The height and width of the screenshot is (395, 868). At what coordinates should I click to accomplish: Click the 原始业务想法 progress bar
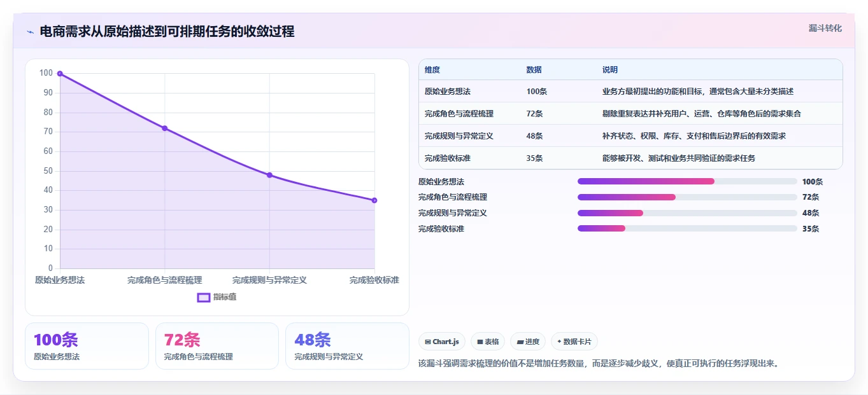click(x=687, y=181)
